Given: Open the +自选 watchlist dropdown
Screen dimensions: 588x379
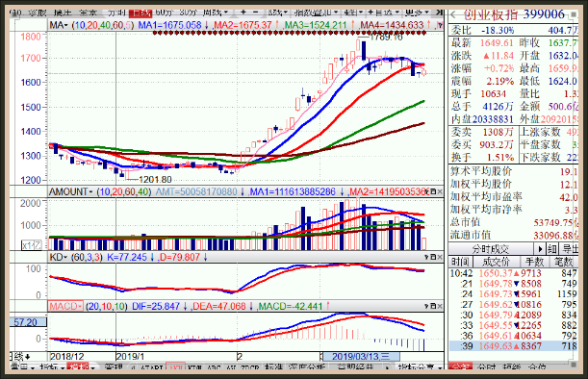Looking at the screenshot, I should tap(384, 13).
